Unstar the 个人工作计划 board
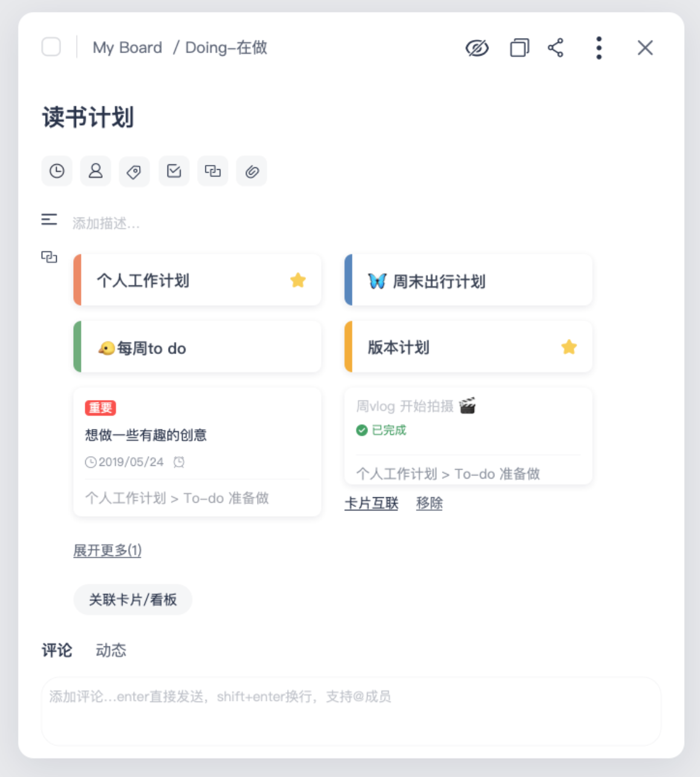Image resolution: width=700 pixels, height=777 pixels. pyautogui.click(x=298, y=280)
